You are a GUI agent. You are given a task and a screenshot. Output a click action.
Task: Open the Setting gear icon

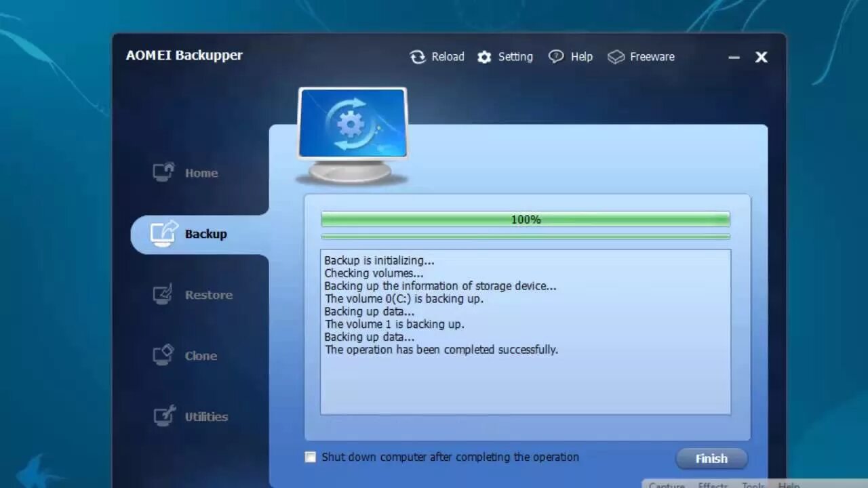[x=484, y=57]
